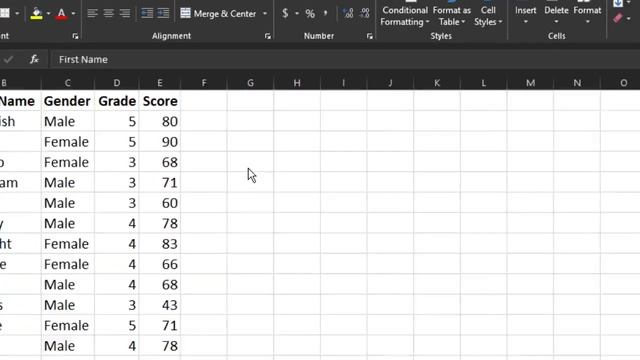Select Grade 4 cell in score 66 row
640x360 pixels.
[117, 264]
